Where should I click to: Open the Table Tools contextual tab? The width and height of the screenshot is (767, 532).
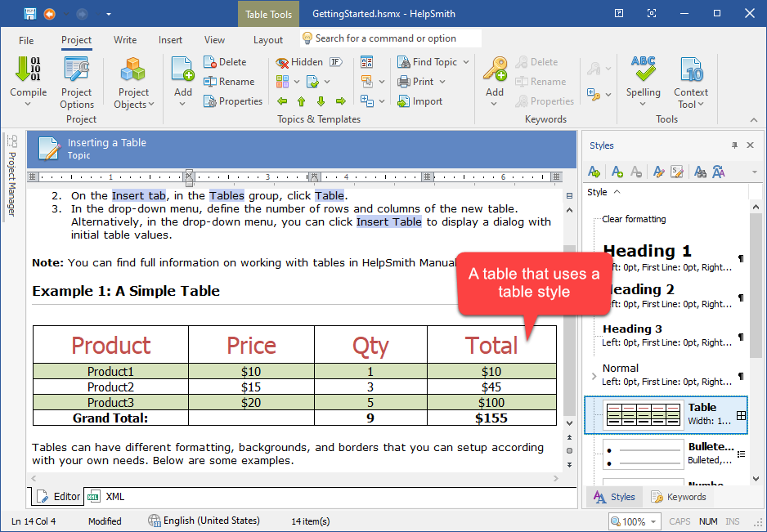click(x=268, y=14)
